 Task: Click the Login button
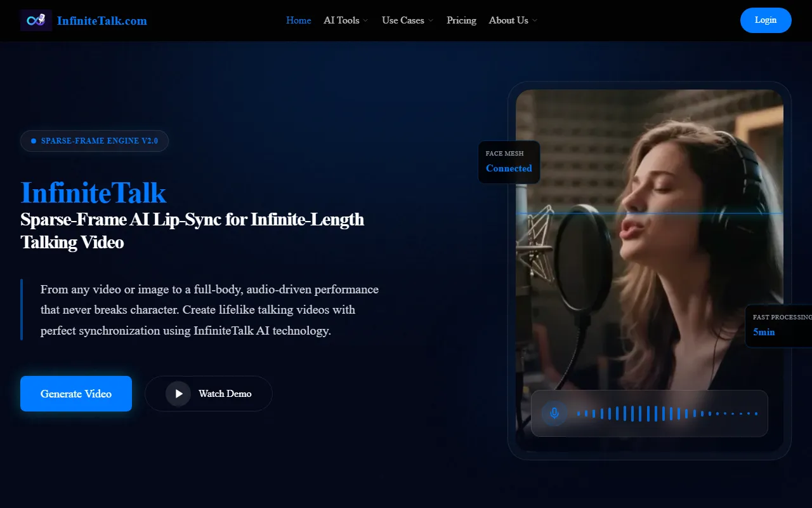click(x=765, y=20)
